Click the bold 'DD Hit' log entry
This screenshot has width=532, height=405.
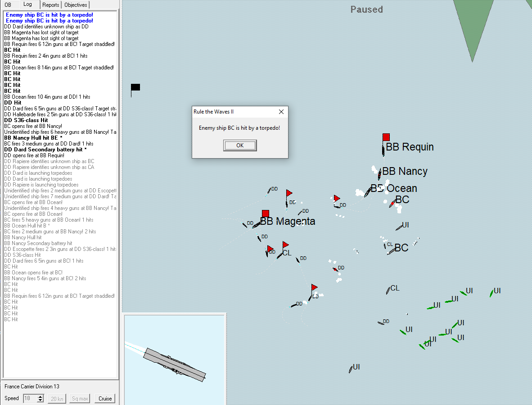[x=13, y=103]
